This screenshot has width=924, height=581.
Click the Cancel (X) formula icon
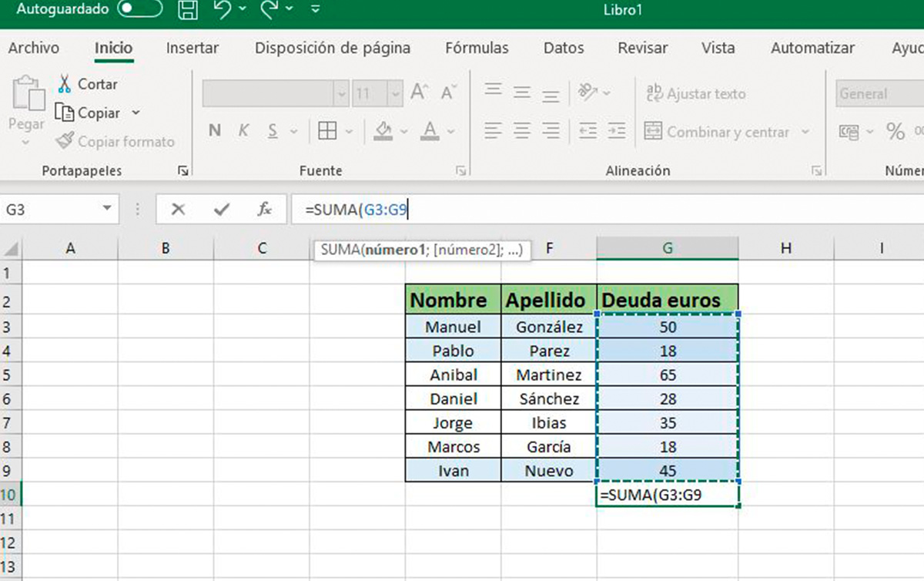click(178, 210)
